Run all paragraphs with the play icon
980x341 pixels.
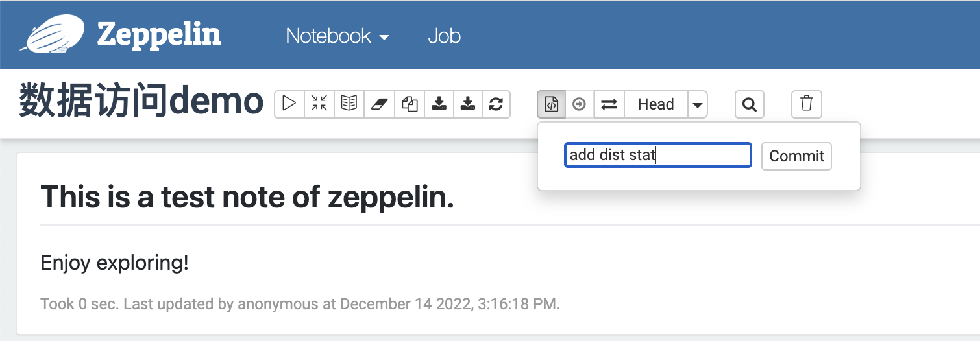pyautogui.click(x=289, y=104)
